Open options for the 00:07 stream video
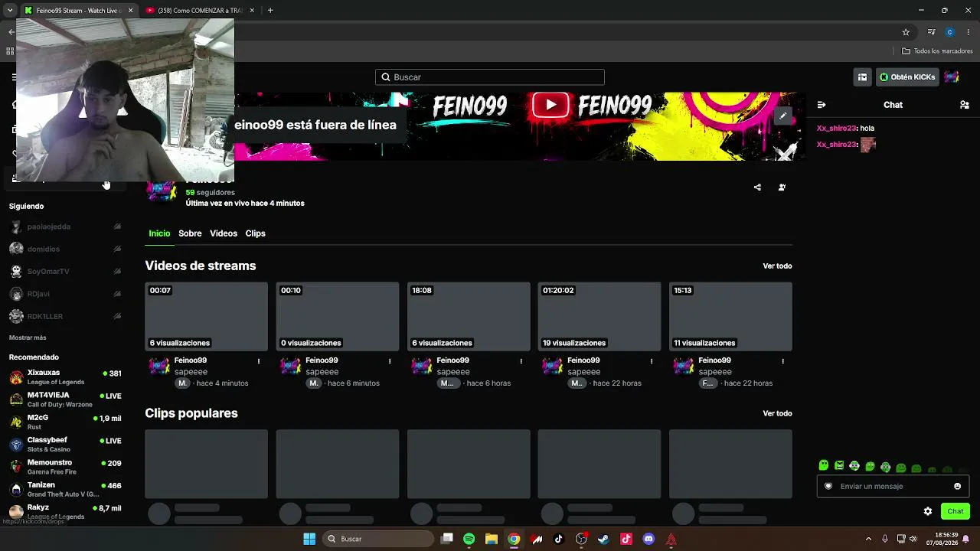 [259, 361]
